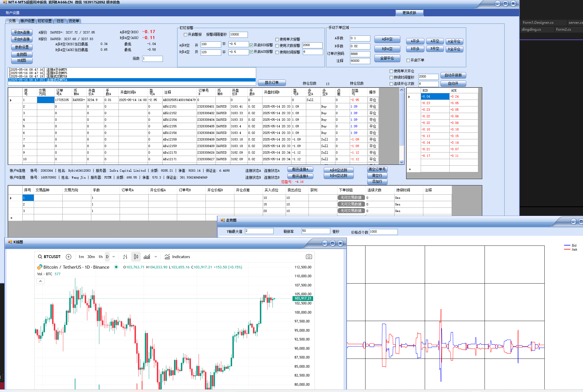Collapse the chart legend with the caret button

[x=40, y=281]
